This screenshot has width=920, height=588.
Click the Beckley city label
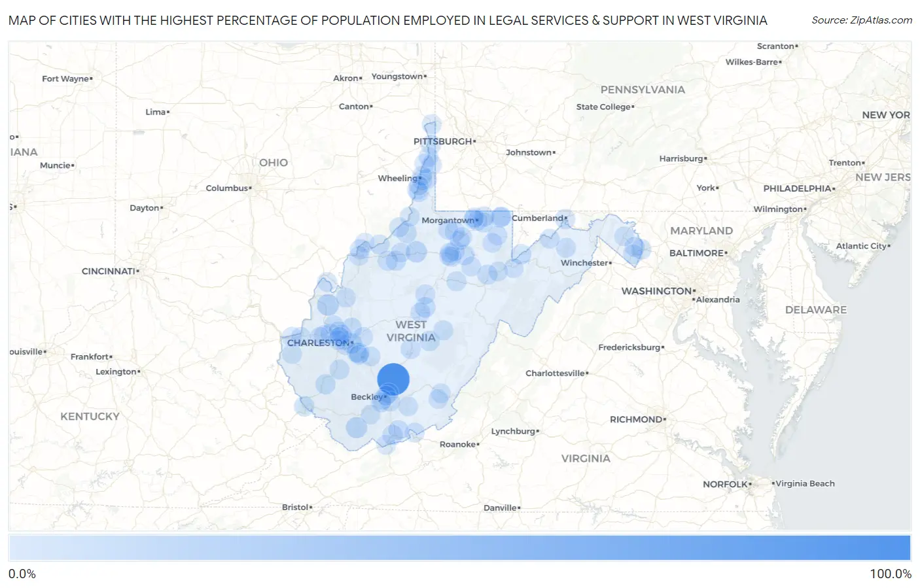(x=366, y=397)
